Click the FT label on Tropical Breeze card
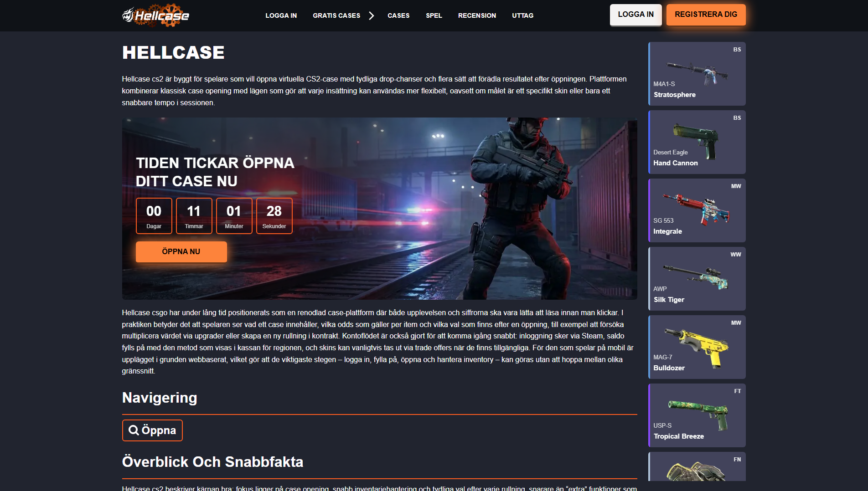The width and height of the screenshot is (868, 491). point(737,391)
